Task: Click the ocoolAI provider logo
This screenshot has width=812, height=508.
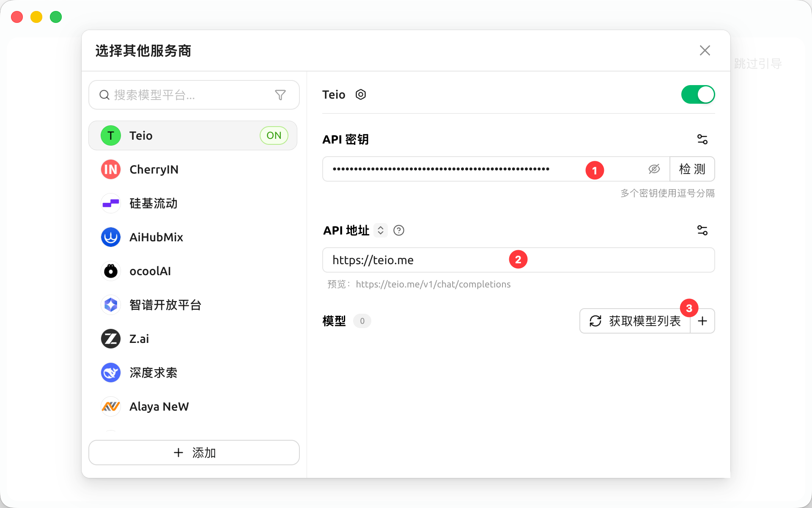Action: 111,271
